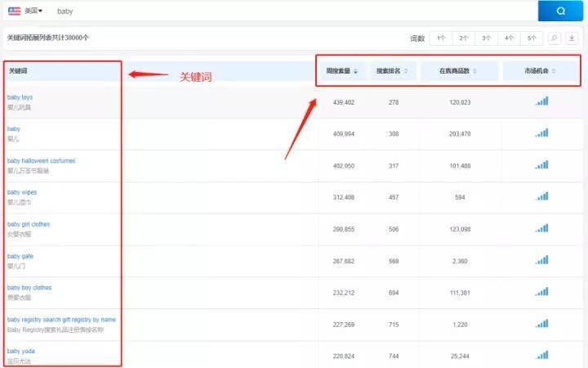Click the 词数 label
The width and height of the screenshot is (588, 368).
(417, 38)
